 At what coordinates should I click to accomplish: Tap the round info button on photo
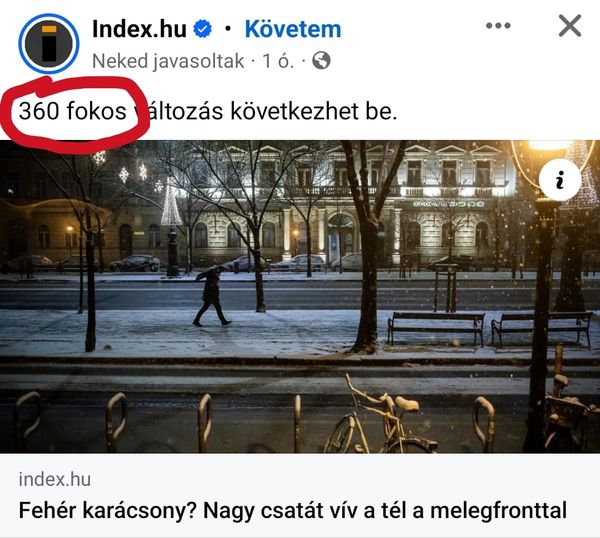click(560, 179)
